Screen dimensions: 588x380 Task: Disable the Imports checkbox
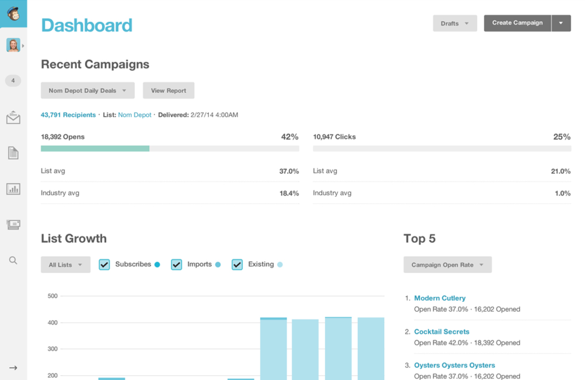(x=176, y=264)
